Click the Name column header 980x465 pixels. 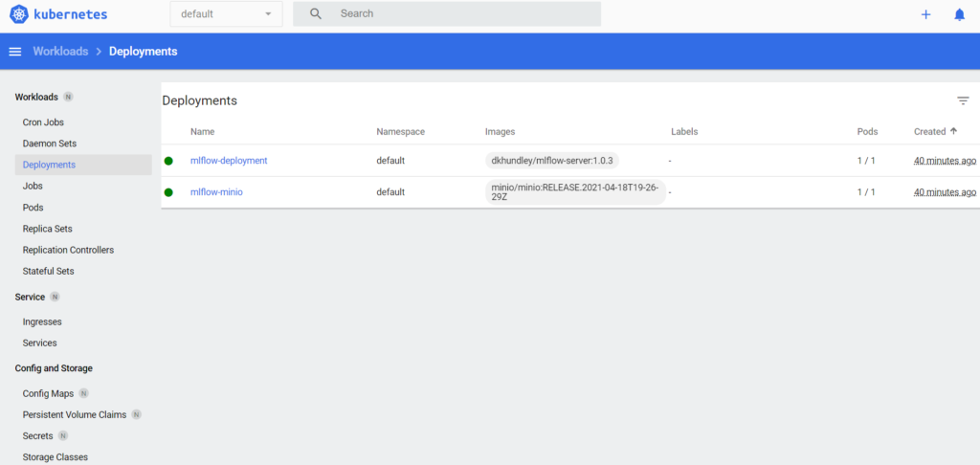tap(203, 132)
